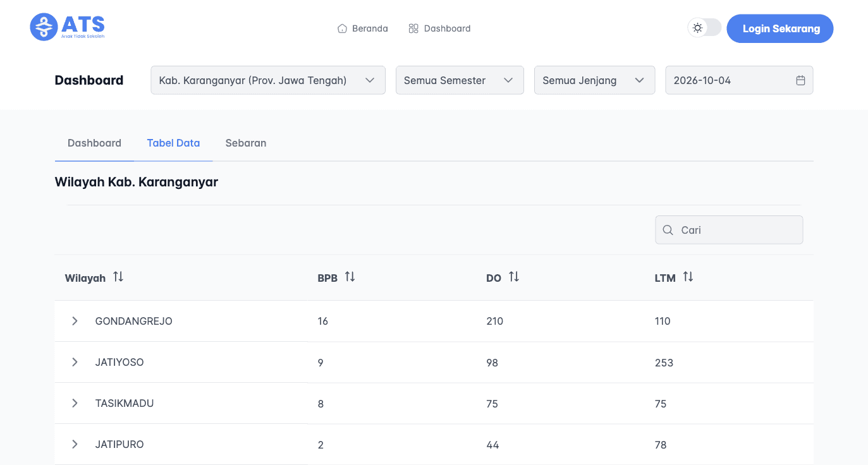Expand the GONDANGREJO row

(x=75, y=321)
